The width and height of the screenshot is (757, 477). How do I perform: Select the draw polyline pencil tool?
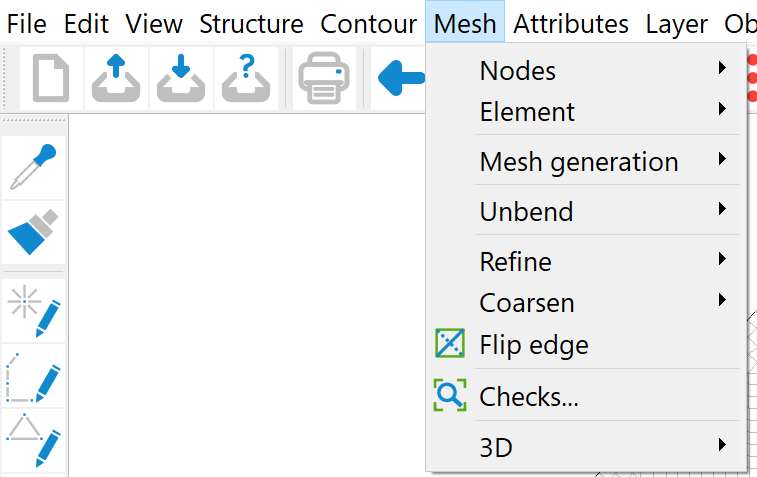(x=35, y=376)
